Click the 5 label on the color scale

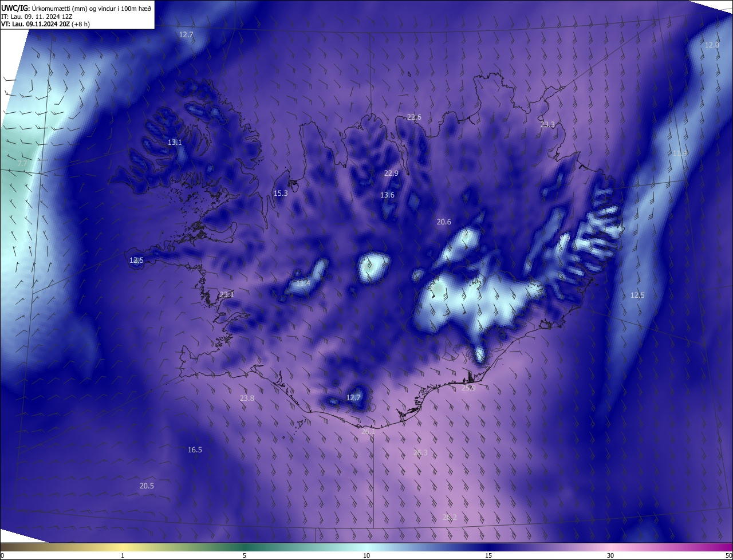[245, 555]
